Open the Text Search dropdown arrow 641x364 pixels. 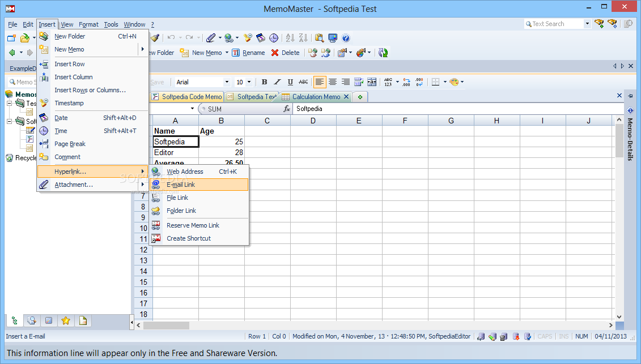(x=588, y=24)
